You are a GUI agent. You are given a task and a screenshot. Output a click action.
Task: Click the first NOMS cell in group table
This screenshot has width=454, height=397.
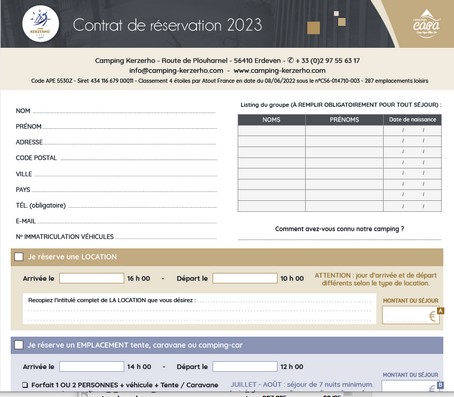pyautogui.click(x=272, y=130)
